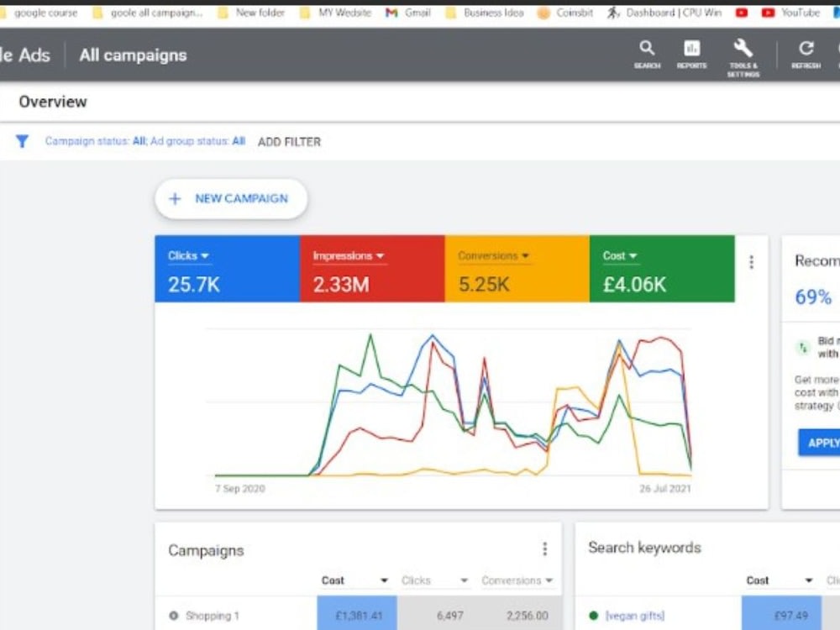Select the blue Clicks metric tile

click(x=227, y=269)
